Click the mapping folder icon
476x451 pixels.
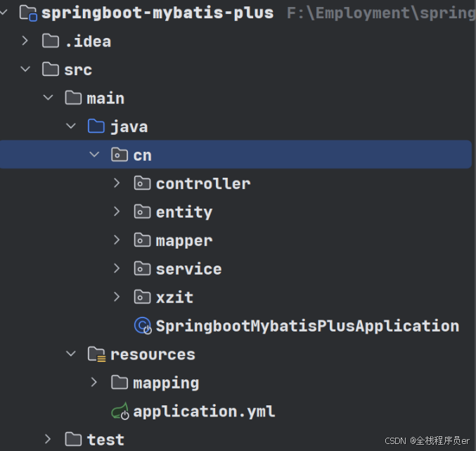coord(120,382)
